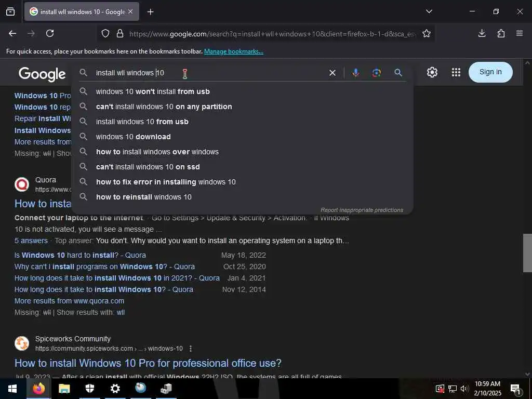Switch to Firefox in taskbar
Viewport: 532px width, 399px height.
[38, 389]
